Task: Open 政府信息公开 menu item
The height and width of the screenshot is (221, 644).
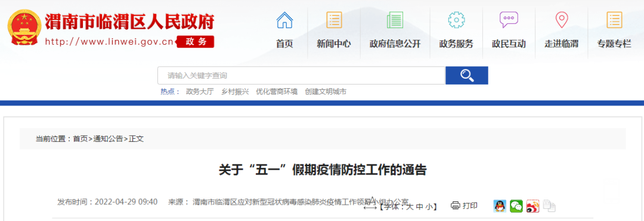Action: tap(395, 44)
